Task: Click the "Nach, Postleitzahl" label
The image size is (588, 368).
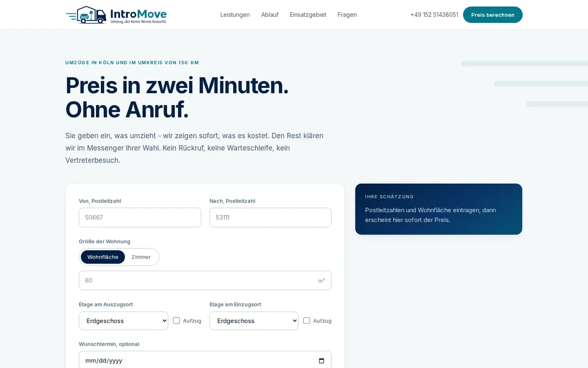Action: pos(232,201)
